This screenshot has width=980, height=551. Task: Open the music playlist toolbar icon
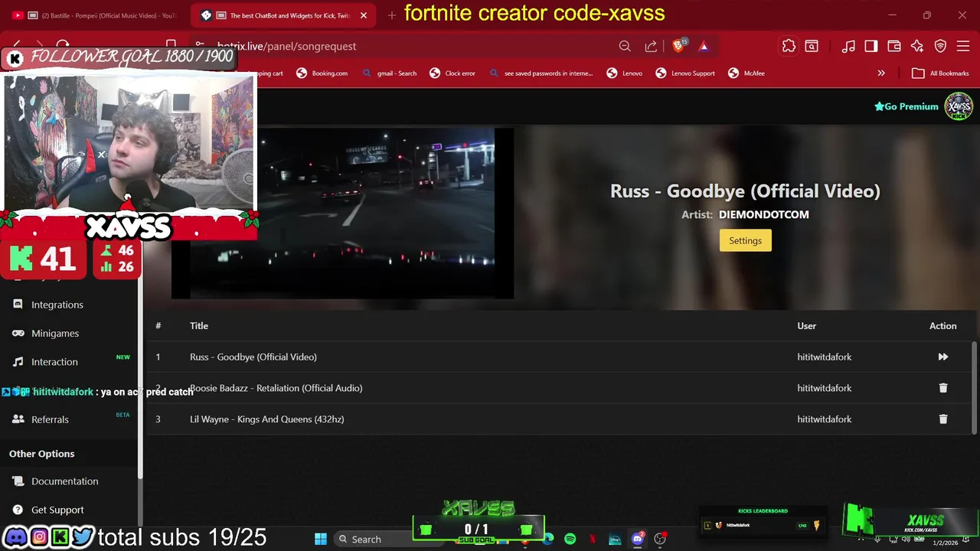[848, 46]
